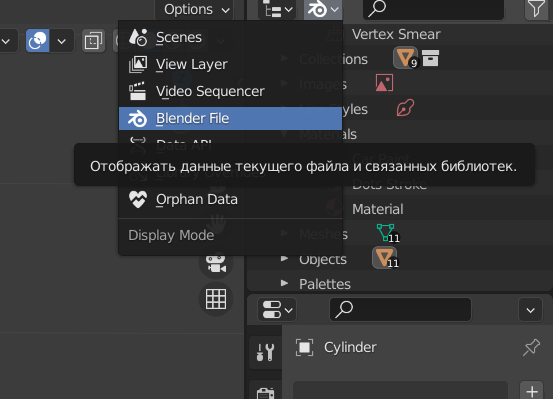The width and height of the screenshot is (553, 399).
Task: Toggle camera view icon in viewport
Action: (x=216, y=264)
